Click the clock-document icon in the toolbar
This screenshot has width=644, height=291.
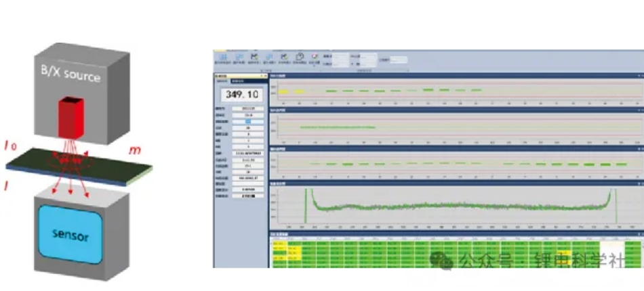coord(300,58)
